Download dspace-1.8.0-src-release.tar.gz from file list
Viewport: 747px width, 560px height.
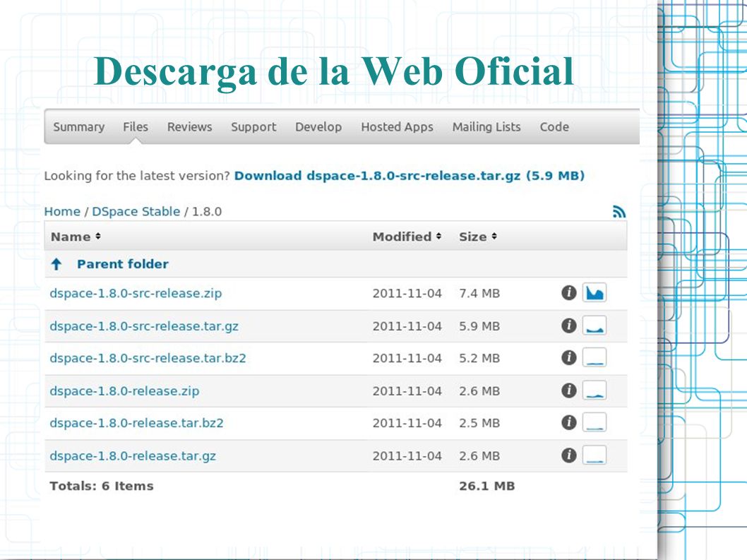point(144,326)
